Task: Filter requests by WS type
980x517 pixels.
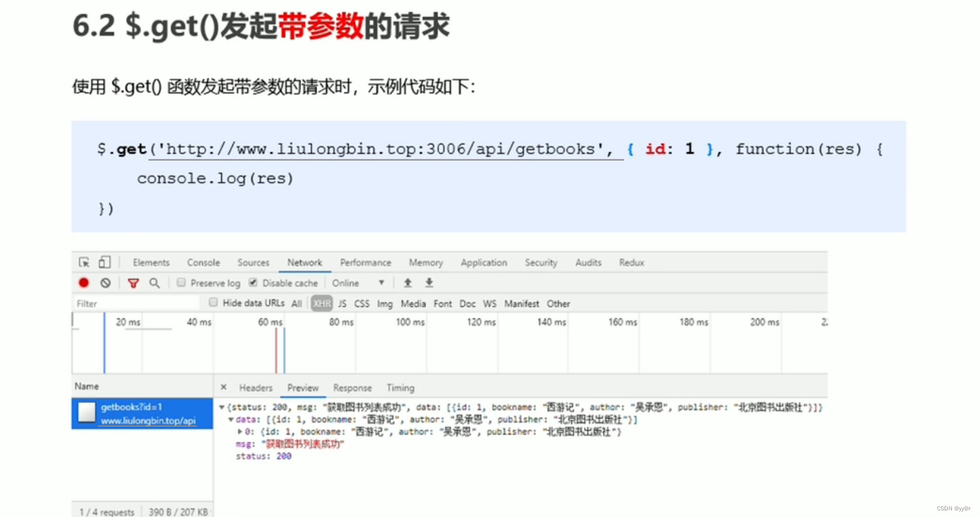Action: 490,304
